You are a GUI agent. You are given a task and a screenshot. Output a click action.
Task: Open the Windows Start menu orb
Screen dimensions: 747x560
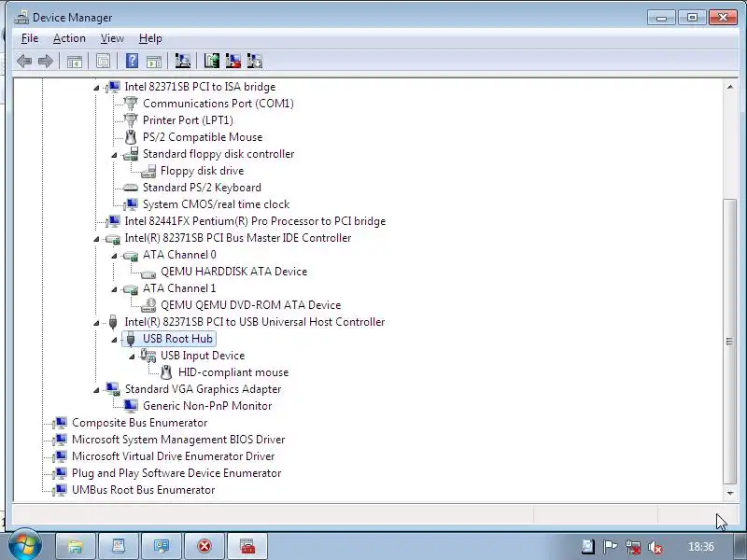(x=24, y=544)
